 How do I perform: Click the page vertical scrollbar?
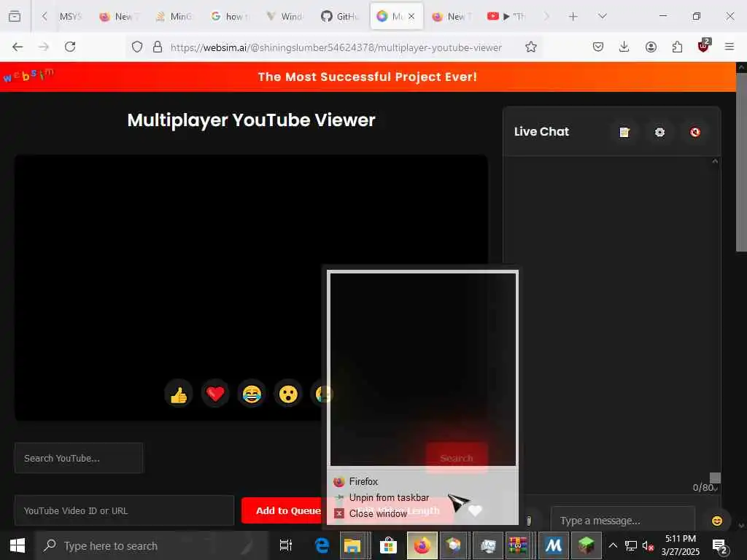pyautogui.click(x=741, y=162)
